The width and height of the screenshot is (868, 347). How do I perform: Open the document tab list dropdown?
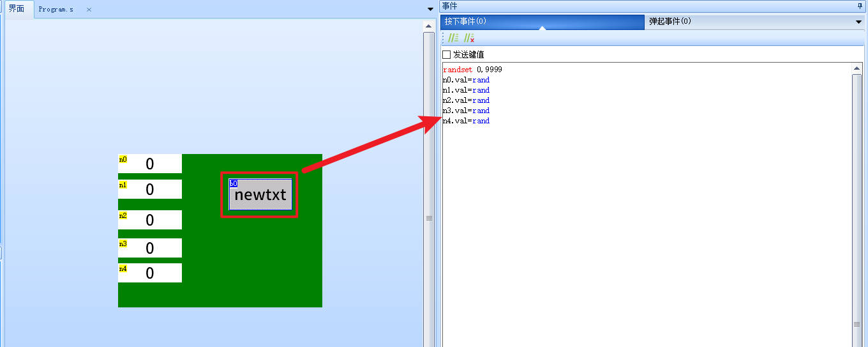point(430,10)
